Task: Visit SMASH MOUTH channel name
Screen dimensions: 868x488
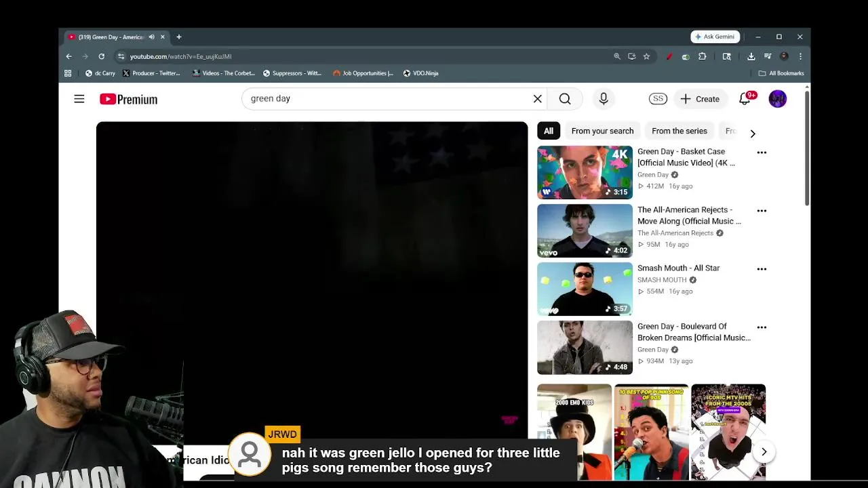Action: pyautogui.click(x=662, y=280)
